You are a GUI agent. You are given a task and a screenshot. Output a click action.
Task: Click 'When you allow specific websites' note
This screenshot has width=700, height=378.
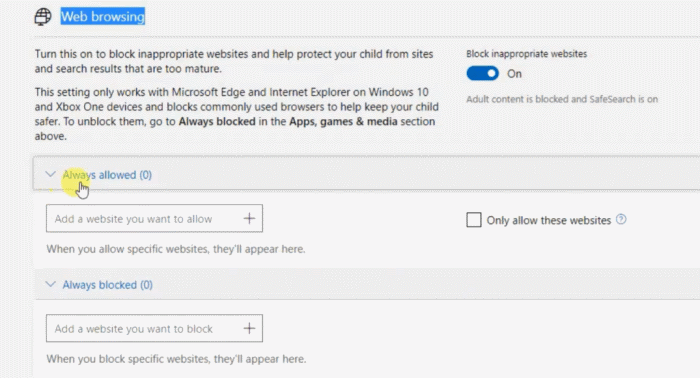176,249
